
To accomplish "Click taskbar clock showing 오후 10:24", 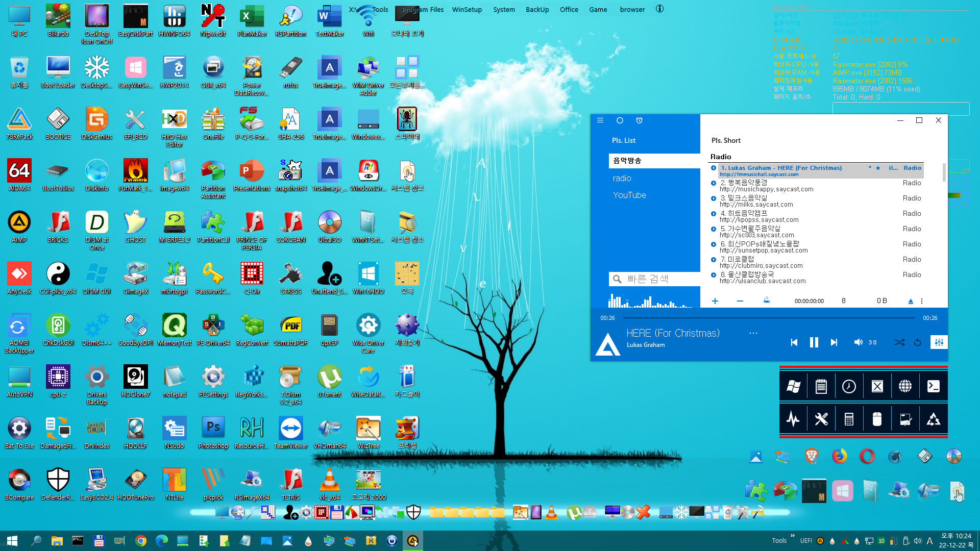I will click(x=956, y=540).
